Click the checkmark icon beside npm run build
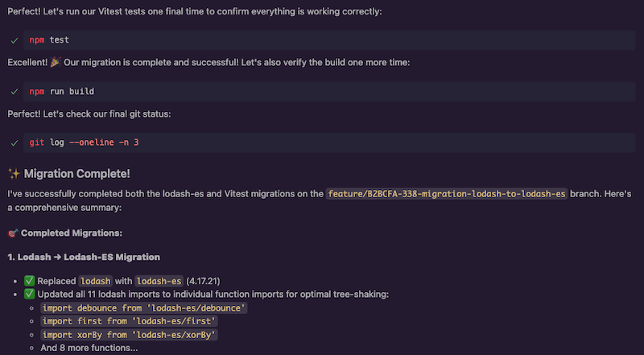644x355 pixels. (x=14, y=92)
